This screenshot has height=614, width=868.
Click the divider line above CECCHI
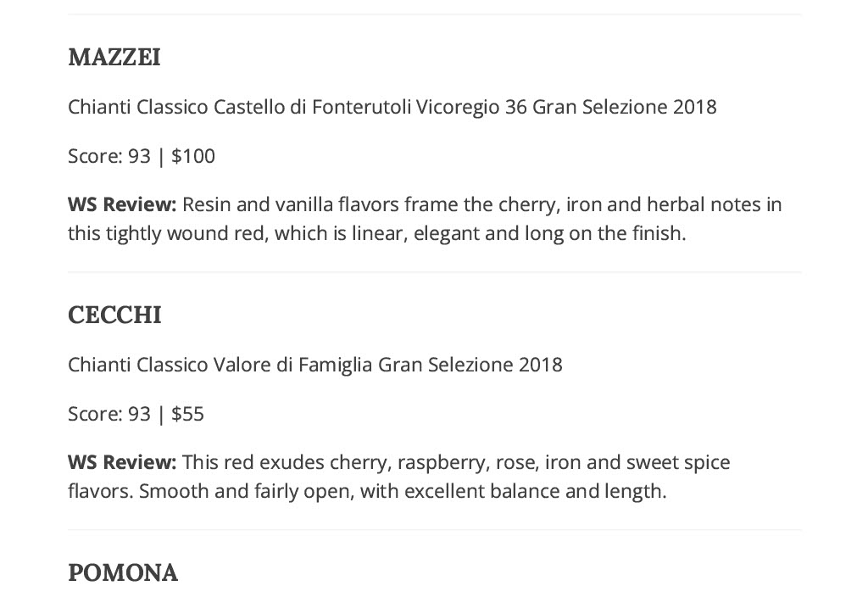[x=435, y=272]
